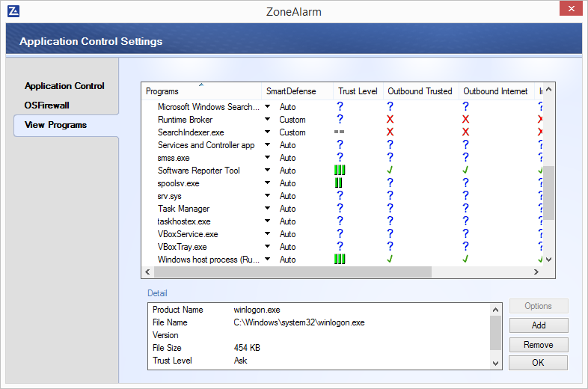Switch to the OSFirewall tab

[46, 105]
